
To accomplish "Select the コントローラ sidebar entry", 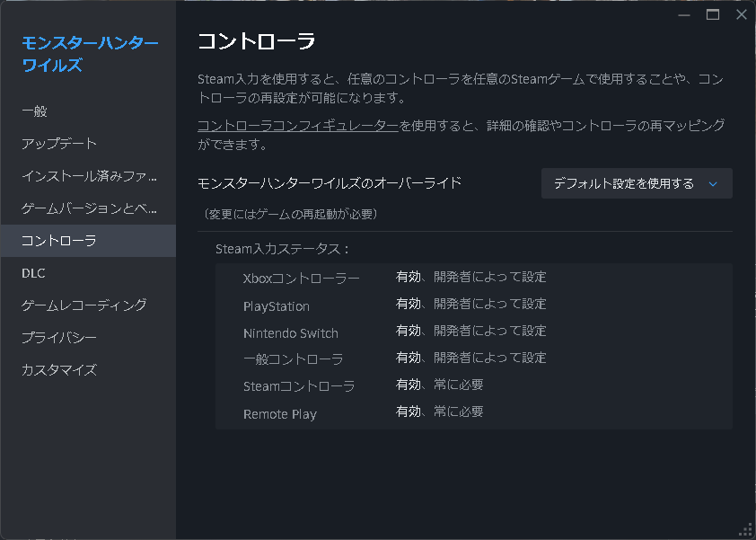I will pyautogui.click(x=54, y=240).
